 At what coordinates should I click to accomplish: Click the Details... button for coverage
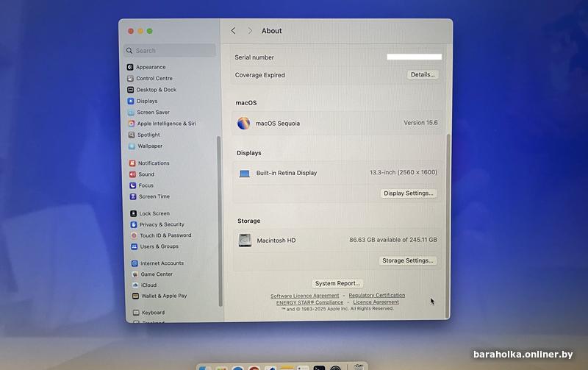pos(423,75)
